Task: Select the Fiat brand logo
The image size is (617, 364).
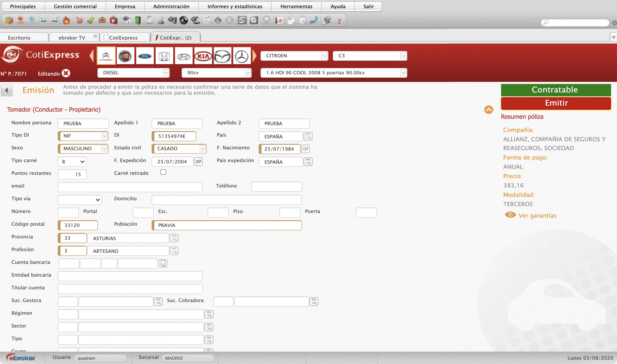Action: tap(125, 56)
